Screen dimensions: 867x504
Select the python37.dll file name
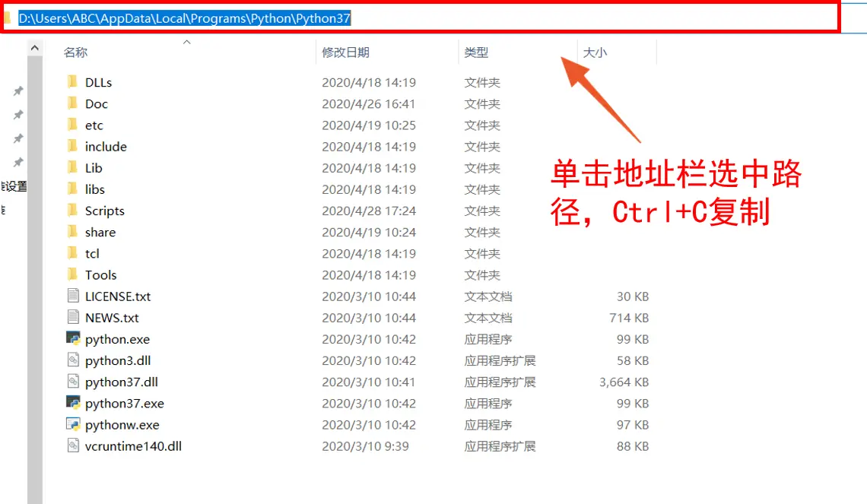pyautogui.click(x=122, y=382)
